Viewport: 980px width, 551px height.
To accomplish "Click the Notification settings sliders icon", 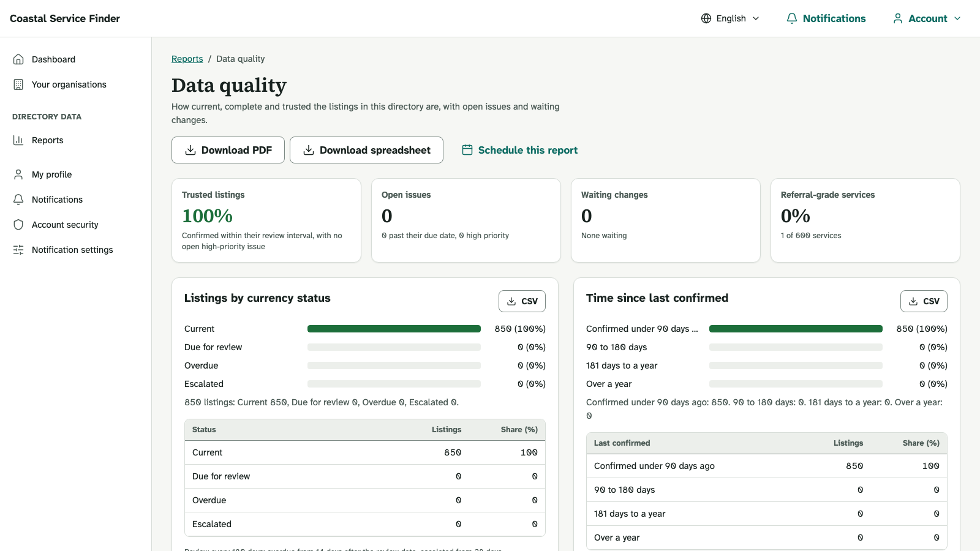I will (x=18, y=250).
